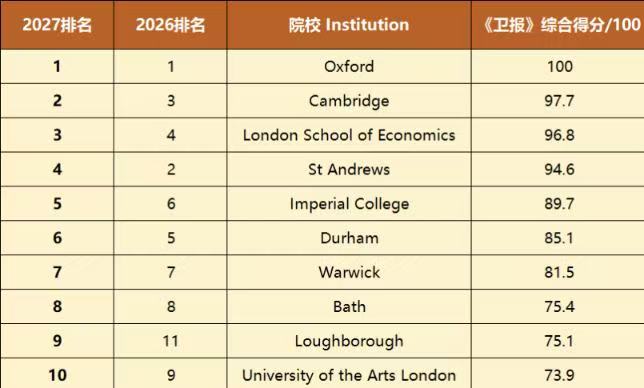Select the St Andrews cell
Viewport: 644px width, 388px height.
point(349,170)
